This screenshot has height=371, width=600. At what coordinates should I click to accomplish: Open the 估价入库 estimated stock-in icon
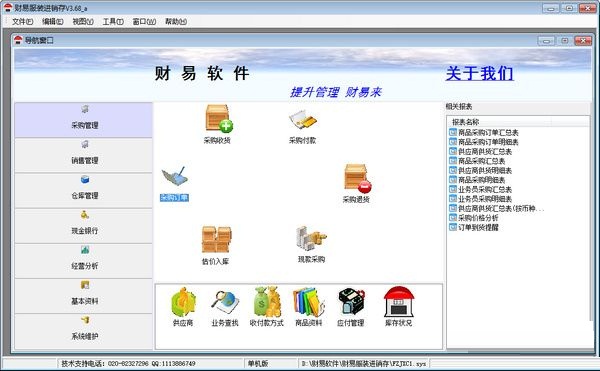216,245
